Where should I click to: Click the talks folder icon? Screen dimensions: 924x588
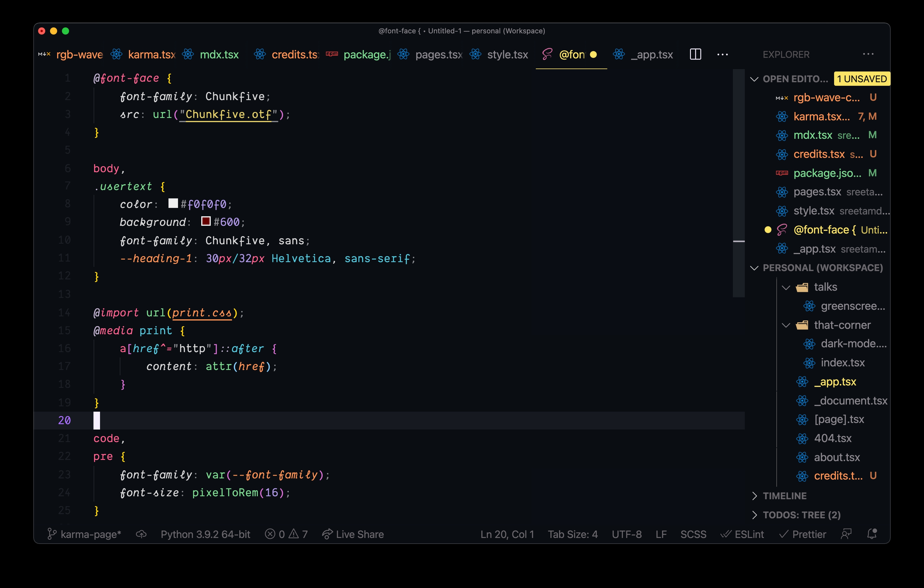click(x=802, y=287)
